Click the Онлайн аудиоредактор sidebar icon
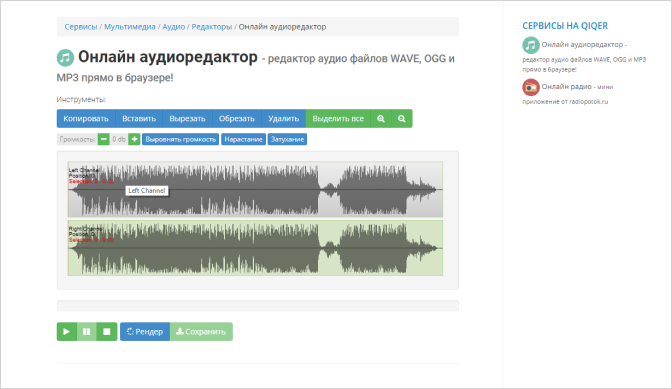The height and width of the screenshot is (389, 672). (531, 45)
